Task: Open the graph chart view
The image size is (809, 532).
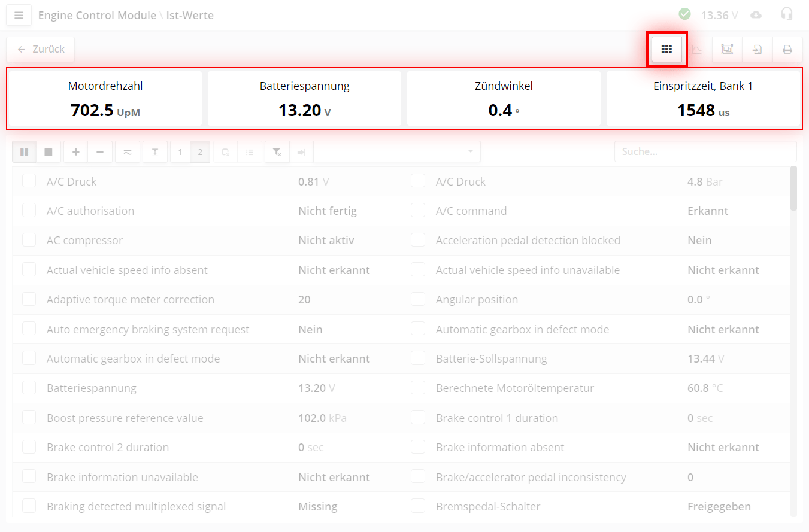Action: (x=697, y=50)
